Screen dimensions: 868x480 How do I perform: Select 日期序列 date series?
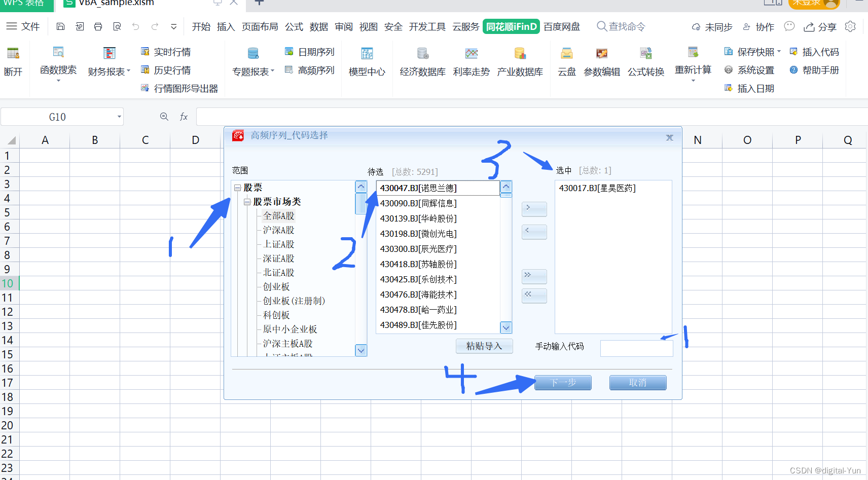(310, 52)
